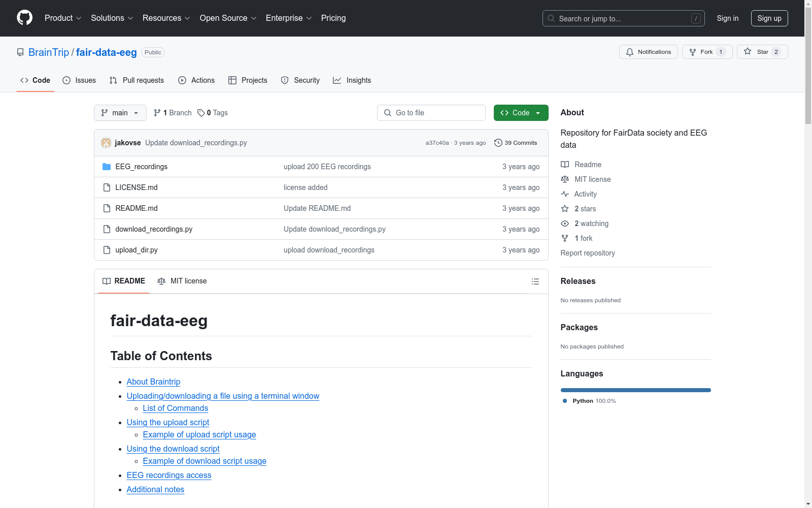Expand the Product menu
Image resolution: width=812 pixels, height=508 pixels.
[63, 18]
